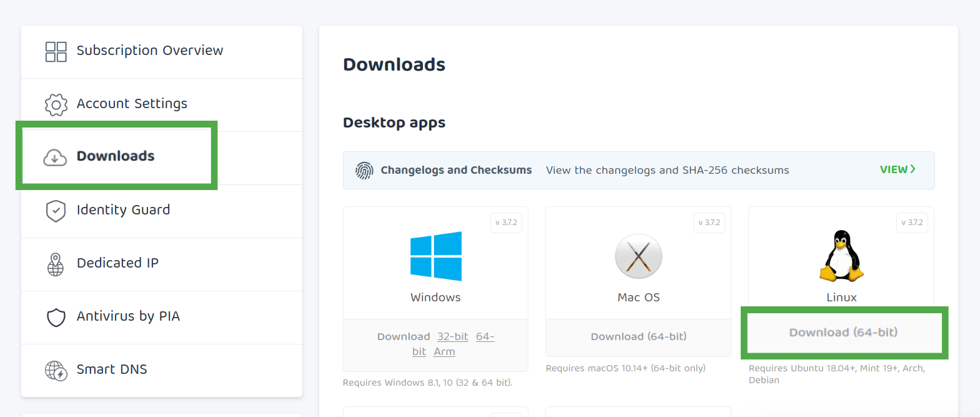Click the Linux card label text
This screenshot has height=417, width=980.
(x=841, y=298)
